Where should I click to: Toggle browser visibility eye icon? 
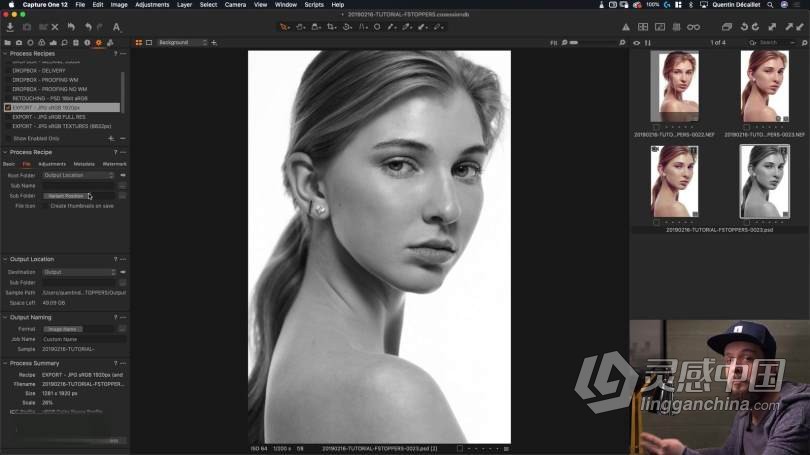pos(636,43)
